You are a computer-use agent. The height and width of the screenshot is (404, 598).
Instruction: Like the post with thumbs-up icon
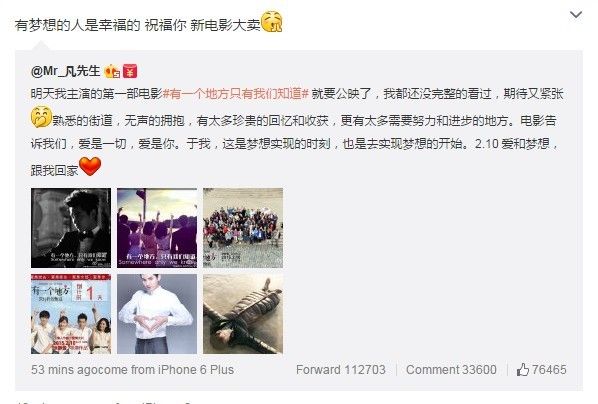pyautogui.click(x=522, y=370)
